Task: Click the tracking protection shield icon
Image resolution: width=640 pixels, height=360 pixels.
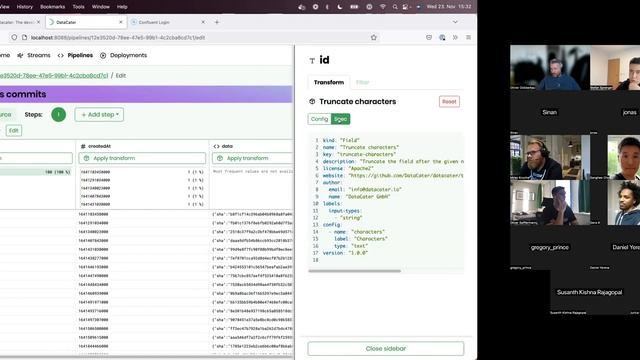Action: 14,37
